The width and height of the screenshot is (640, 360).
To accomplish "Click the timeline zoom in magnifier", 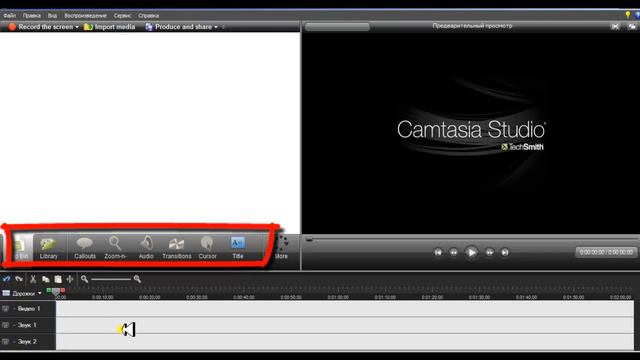I will pyautogui.click(x=137, y=279).
